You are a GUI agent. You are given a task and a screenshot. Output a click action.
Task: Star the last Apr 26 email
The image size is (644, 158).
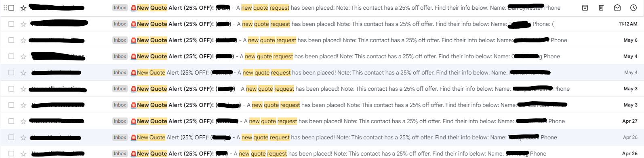coord(23,154)
